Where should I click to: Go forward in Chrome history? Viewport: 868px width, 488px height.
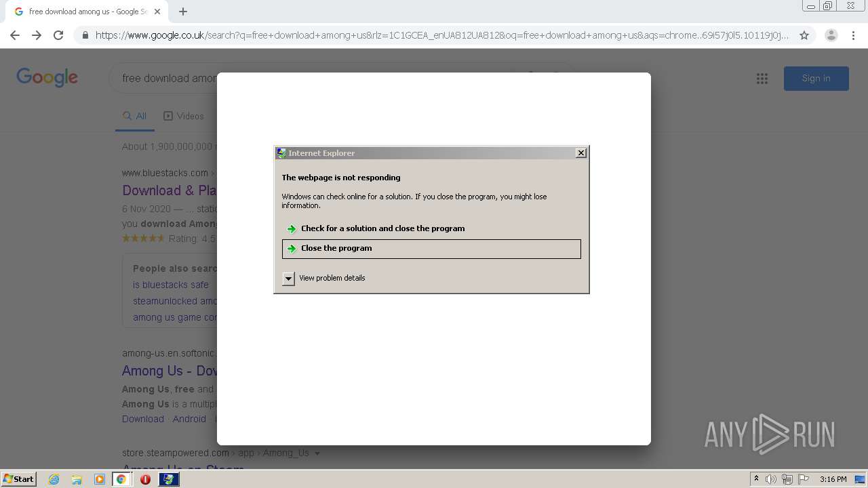[x=37, y=35]
